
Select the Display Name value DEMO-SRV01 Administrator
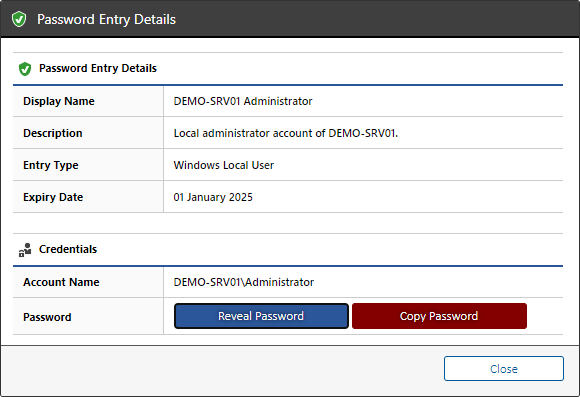point(243,101)
